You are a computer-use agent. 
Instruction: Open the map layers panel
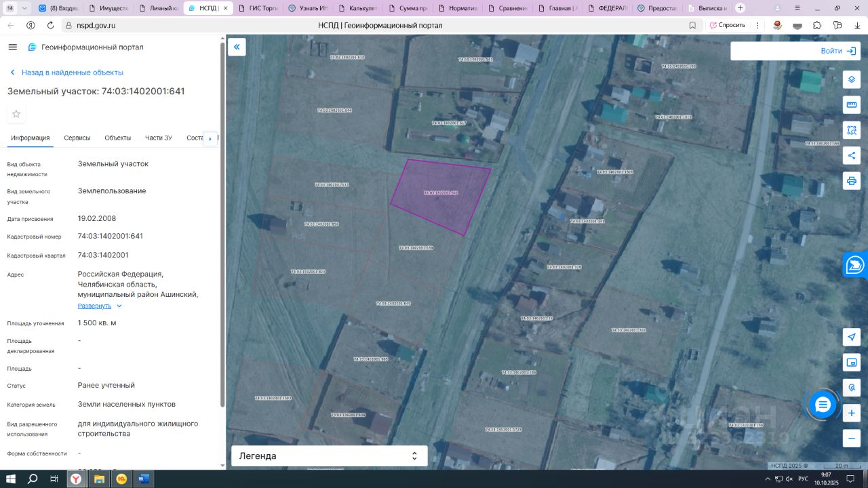tap(852, 79)
